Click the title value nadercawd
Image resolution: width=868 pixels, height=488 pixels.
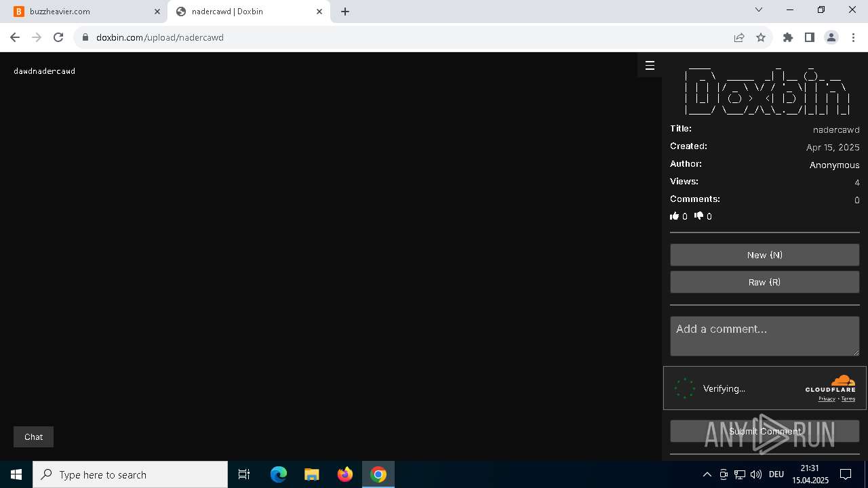(836, 129)
